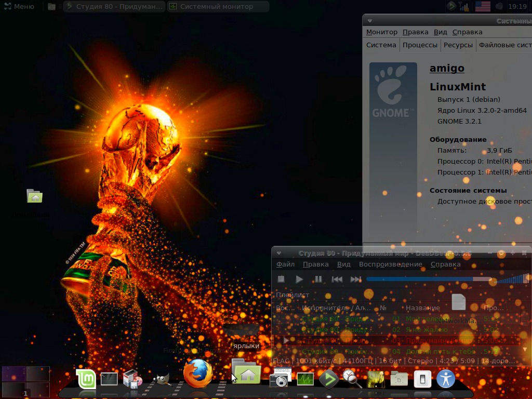This screenshot has height=399, width=532.
Task: Pause the current track in DeaDBeeF
Action: (318, 279)
